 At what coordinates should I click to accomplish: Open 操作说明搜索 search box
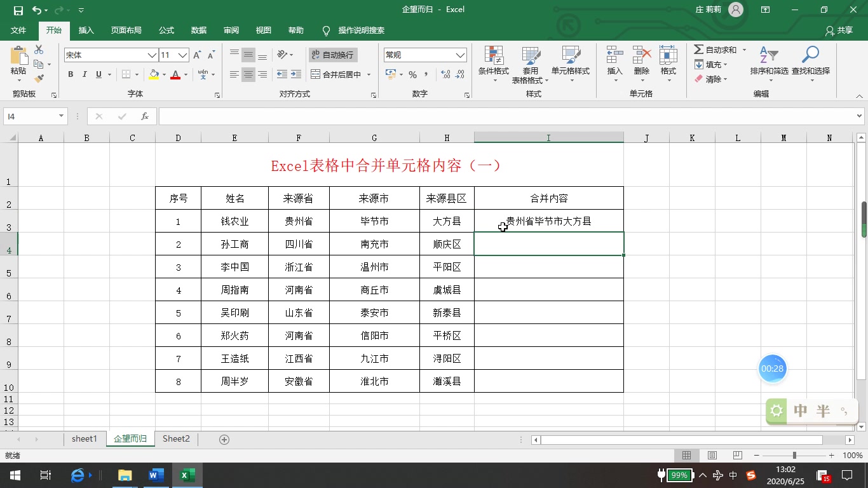point(359,30)
